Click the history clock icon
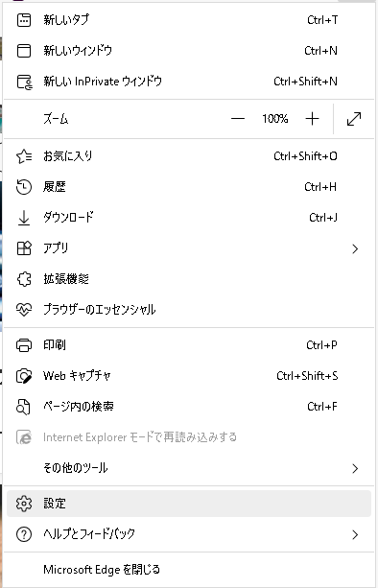Screen dimensions: 378x588 coord(24,187)
